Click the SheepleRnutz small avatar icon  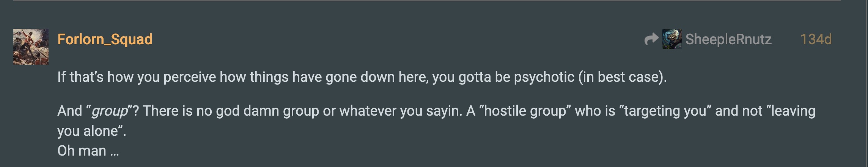click(x=672, y=39)
